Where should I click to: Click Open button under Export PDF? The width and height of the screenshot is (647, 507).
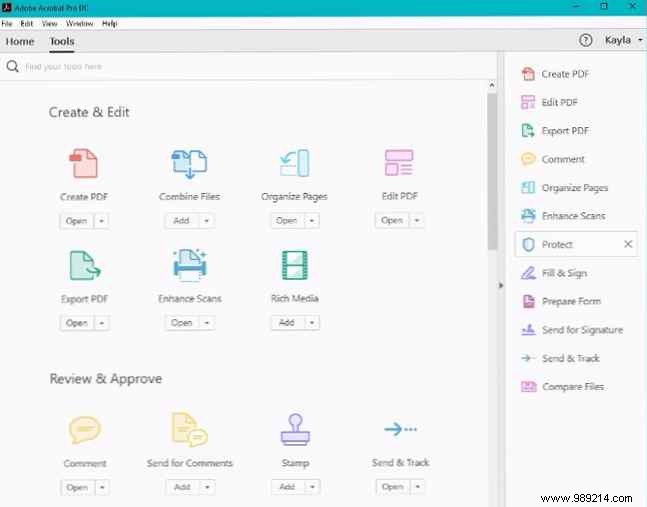pyautogui.click(x=77, y=323)
